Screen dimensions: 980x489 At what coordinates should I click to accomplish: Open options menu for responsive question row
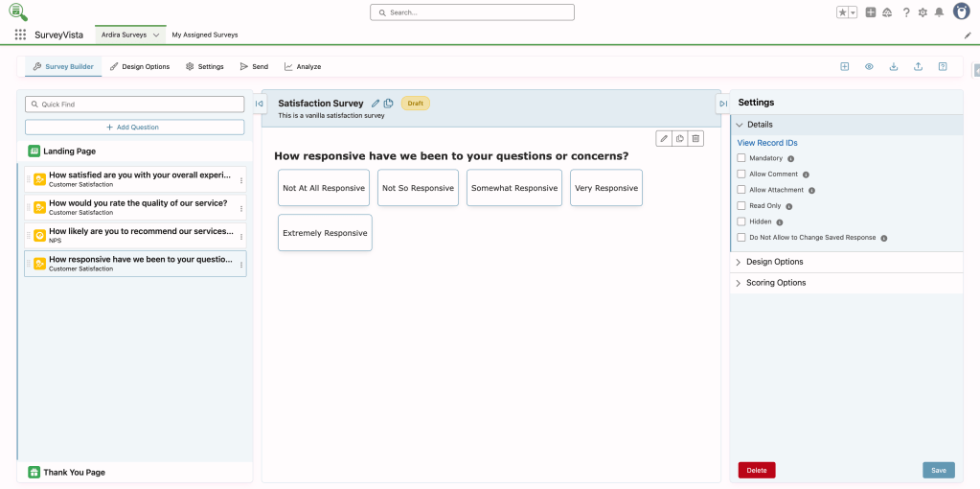click(241, 265)
